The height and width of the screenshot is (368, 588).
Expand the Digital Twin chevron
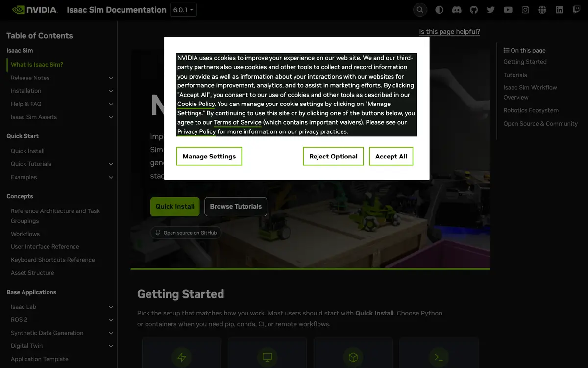(x=111, y=346)
